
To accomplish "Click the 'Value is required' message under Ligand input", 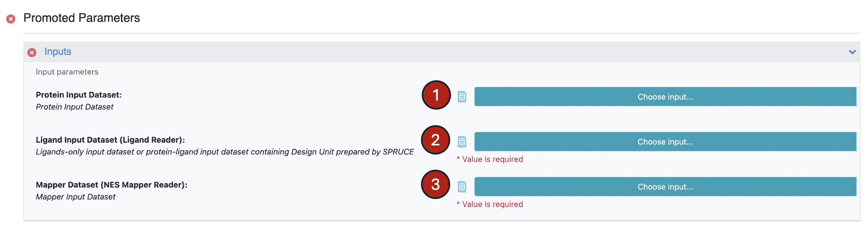I will (492, 159).
